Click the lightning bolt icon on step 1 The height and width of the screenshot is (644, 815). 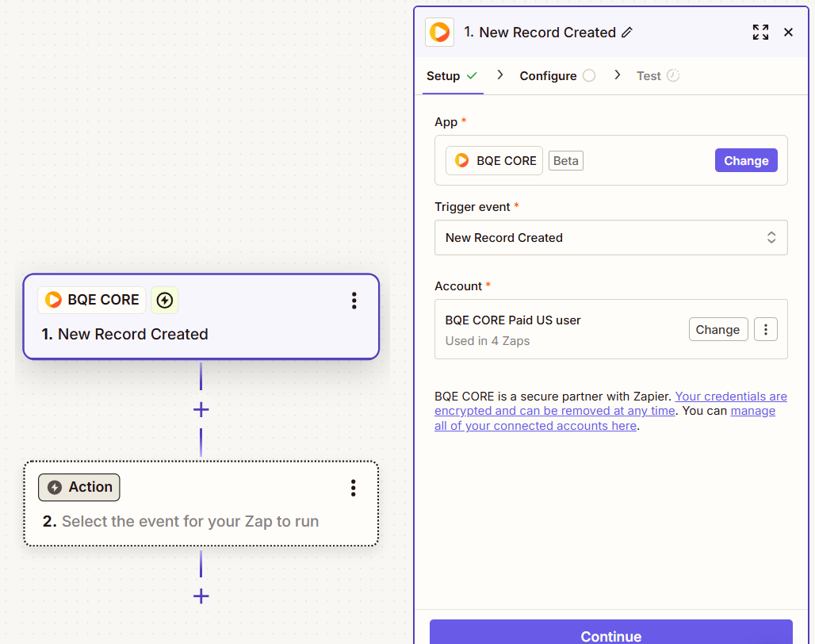tap(164, 300)
